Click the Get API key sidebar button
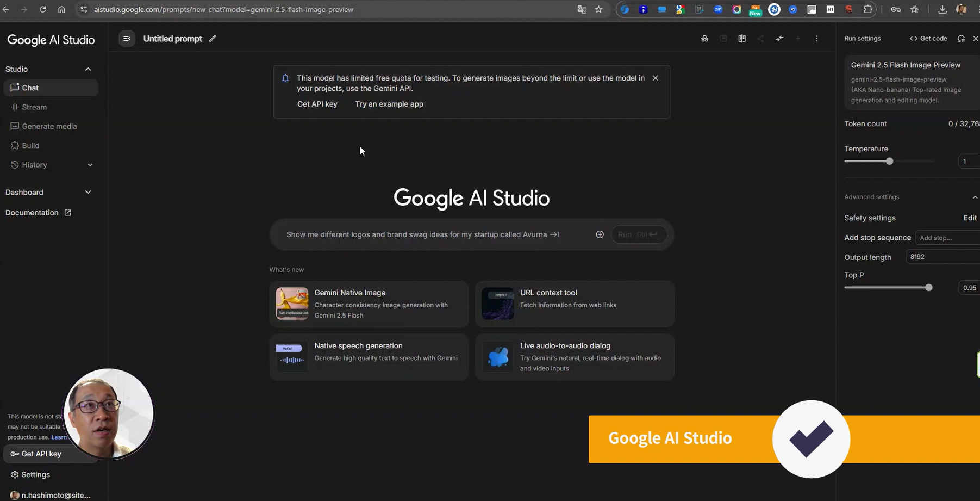980x501 pixels. 51,454
